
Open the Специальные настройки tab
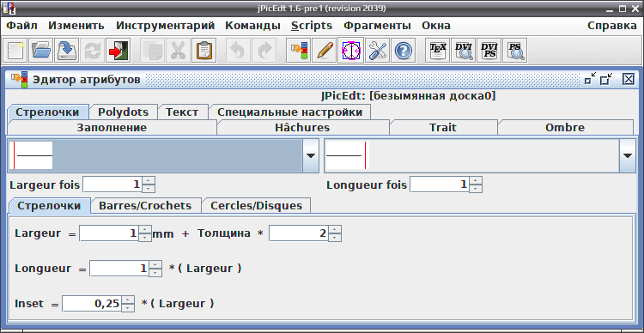[289, 112]
